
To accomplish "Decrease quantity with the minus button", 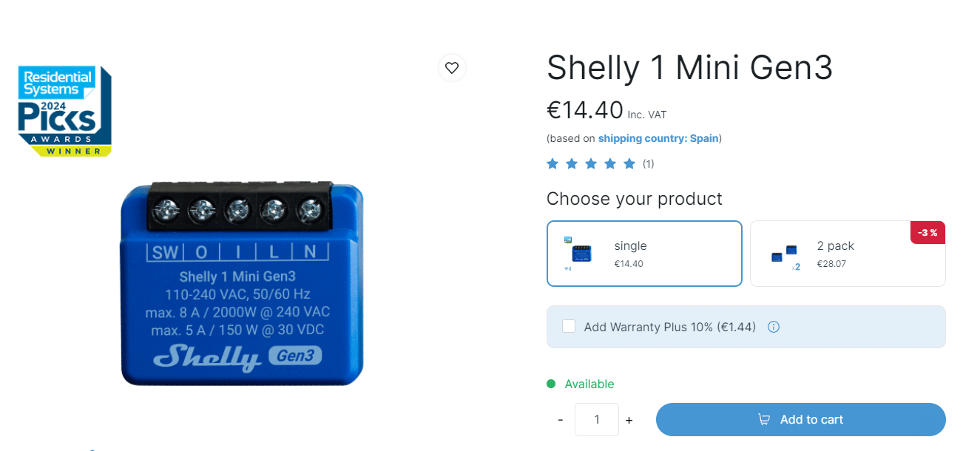I will 561,420.
